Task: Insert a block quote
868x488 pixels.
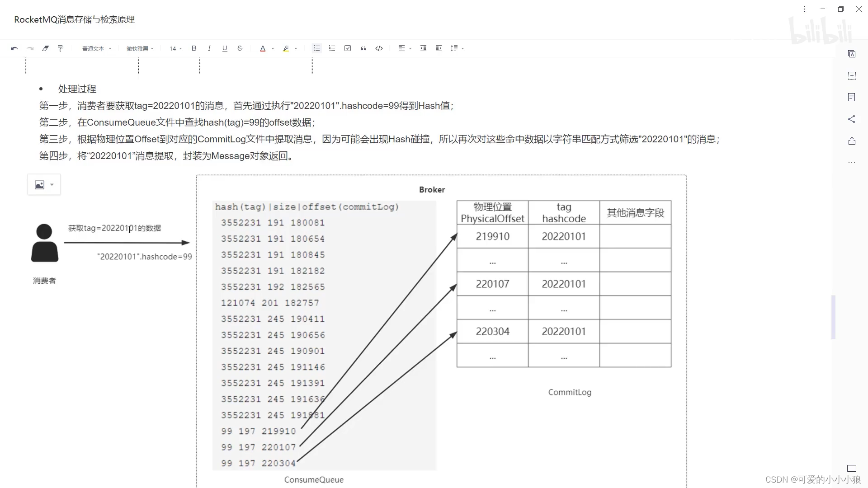Action: tap(363, 48)
